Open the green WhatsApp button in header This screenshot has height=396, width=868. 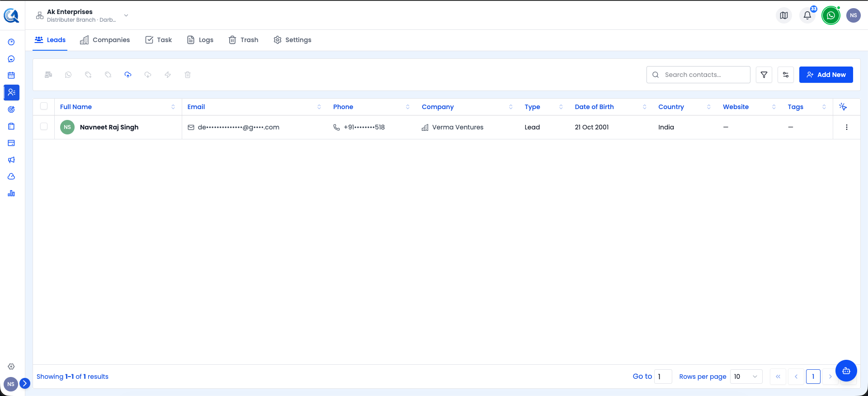(x=831, y=15)
